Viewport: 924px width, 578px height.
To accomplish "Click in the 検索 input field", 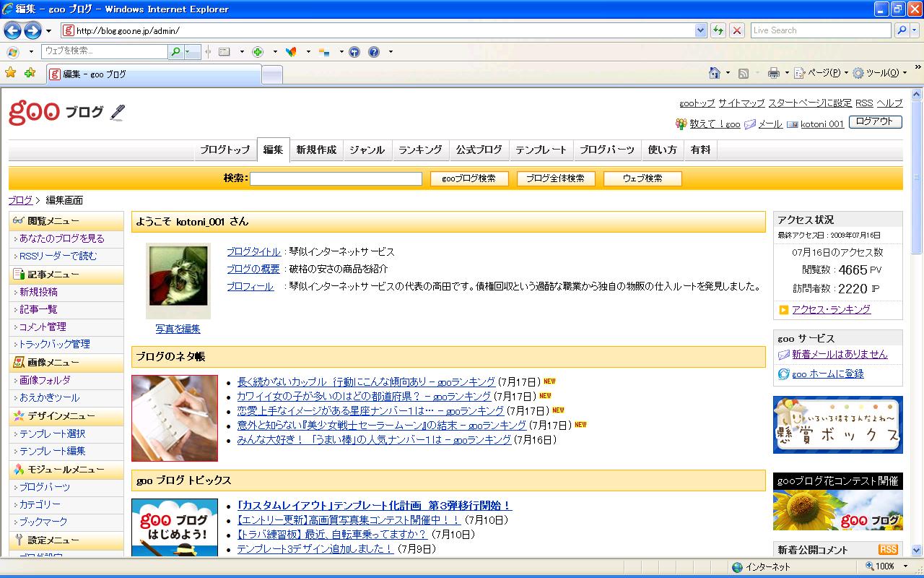I will pyautogui.click(x=336, y=178).
